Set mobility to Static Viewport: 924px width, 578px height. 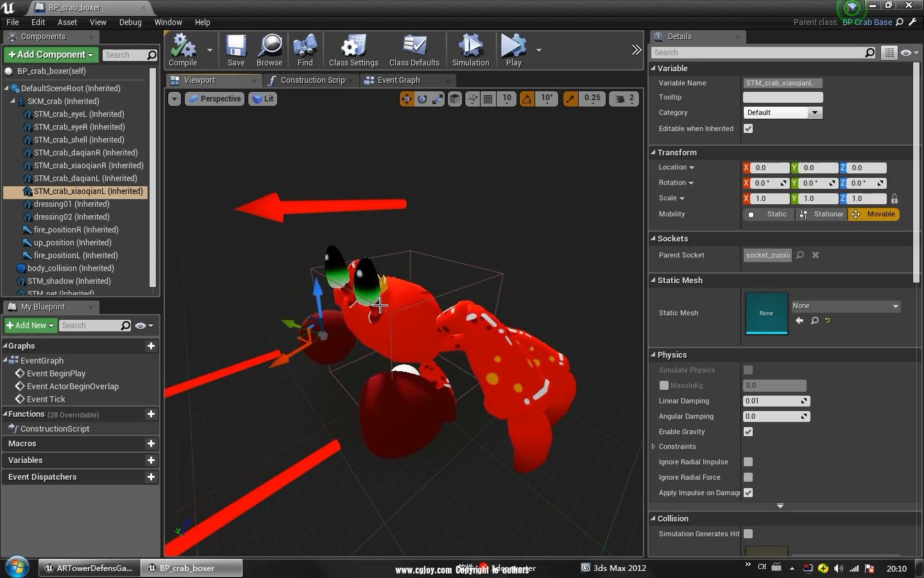(x=769, y=215)
